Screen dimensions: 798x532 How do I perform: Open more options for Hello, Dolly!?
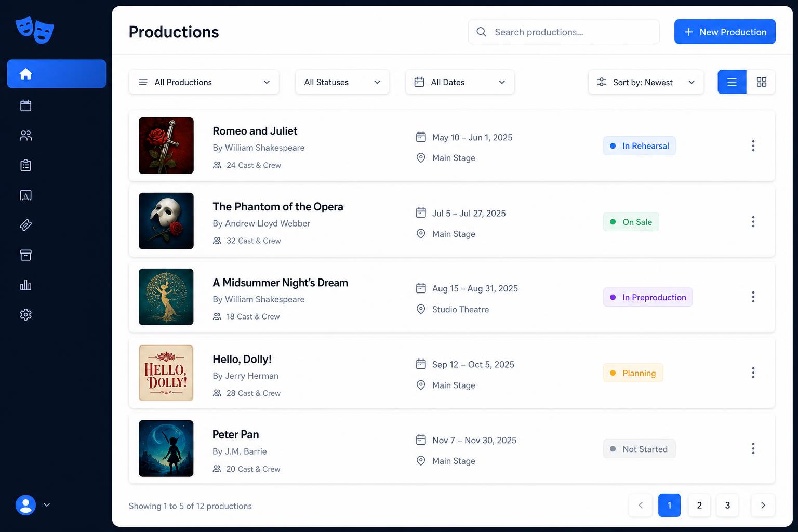point(753,373)
